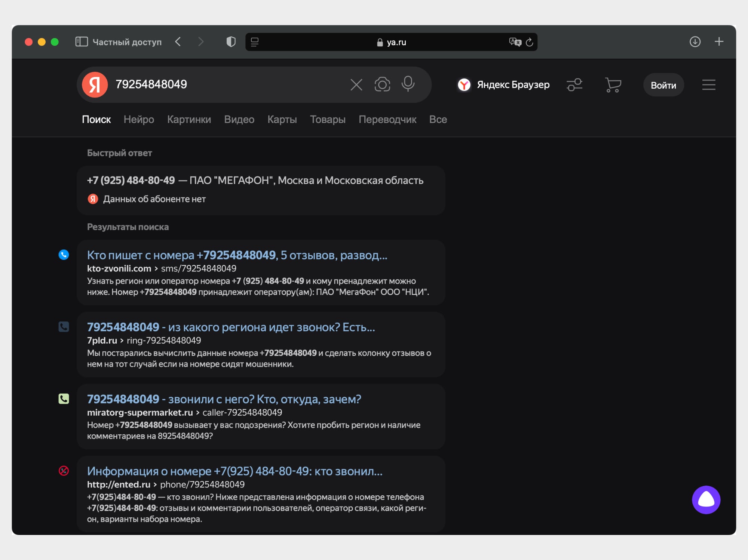Start voice search with the microphone icon
Image resolution: width=748 pixels, height=560 pixels.
pyautogui.click(x=408, y=84)
